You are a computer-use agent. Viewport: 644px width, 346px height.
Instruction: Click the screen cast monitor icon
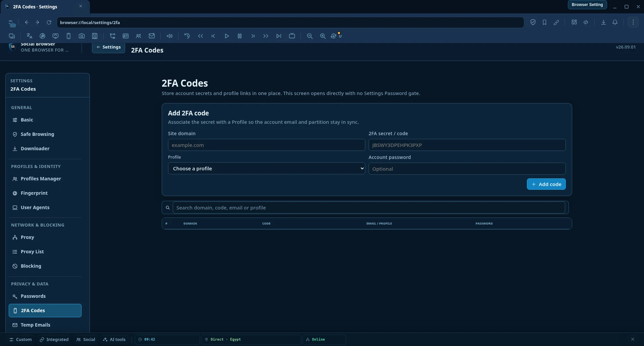pos(55,36)
